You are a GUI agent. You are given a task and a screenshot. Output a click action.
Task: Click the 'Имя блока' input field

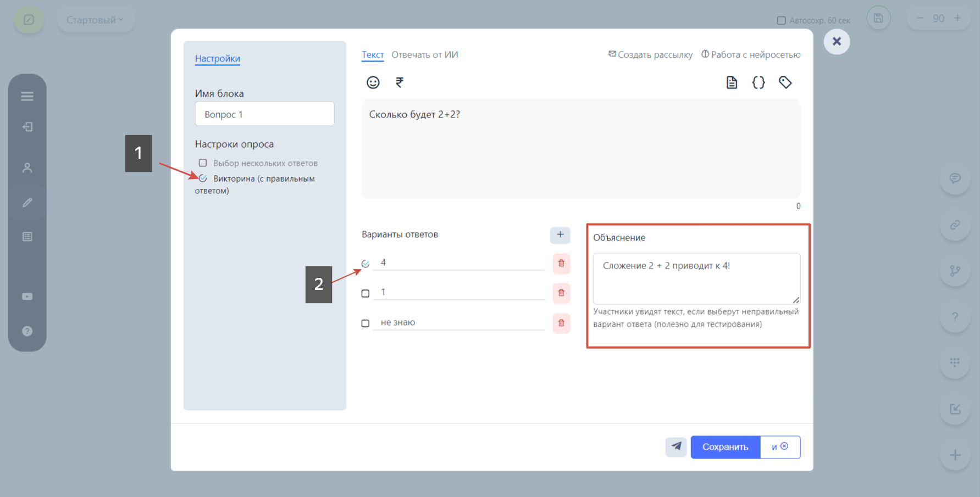coord(264,114)
